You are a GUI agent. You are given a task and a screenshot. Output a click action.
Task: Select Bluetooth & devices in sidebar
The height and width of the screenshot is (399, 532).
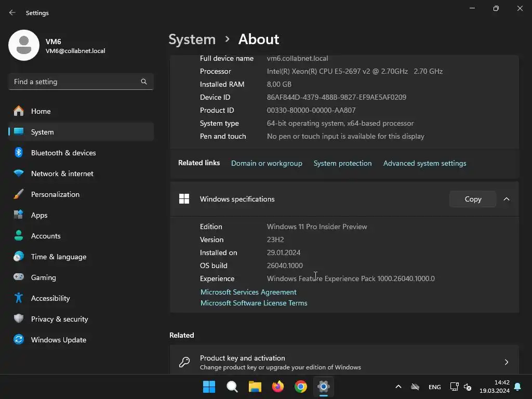[81, 153]
